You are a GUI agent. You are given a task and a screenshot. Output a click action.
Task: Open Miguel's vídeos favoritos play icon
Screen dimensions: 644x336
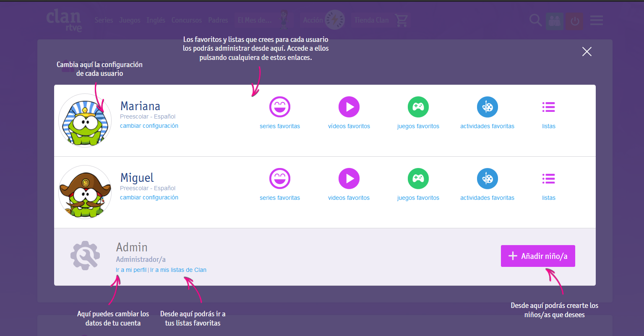click(349, 178)
